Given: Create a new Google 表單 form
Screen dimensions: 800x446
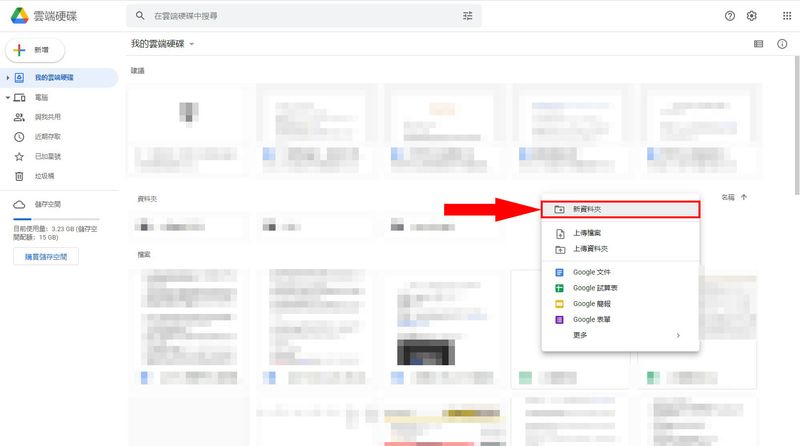Looking at the screenshot, I should pyautogui.click(x=620, y=319).
